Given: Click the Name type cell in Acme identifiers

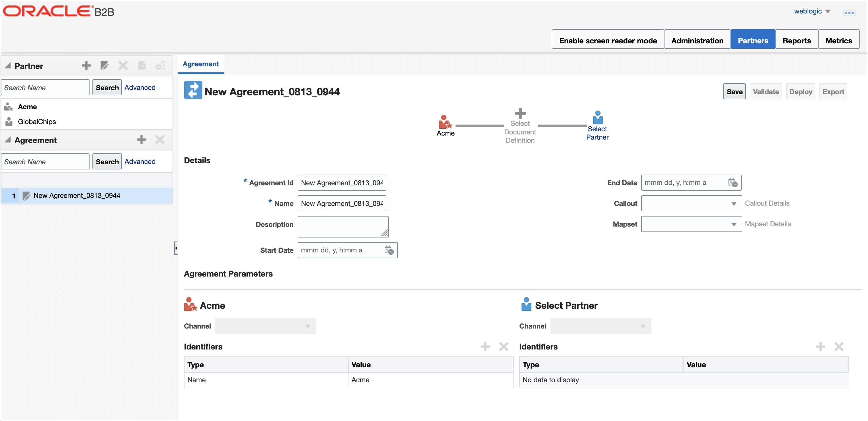Looking at the screenshot, I should 266,380.
